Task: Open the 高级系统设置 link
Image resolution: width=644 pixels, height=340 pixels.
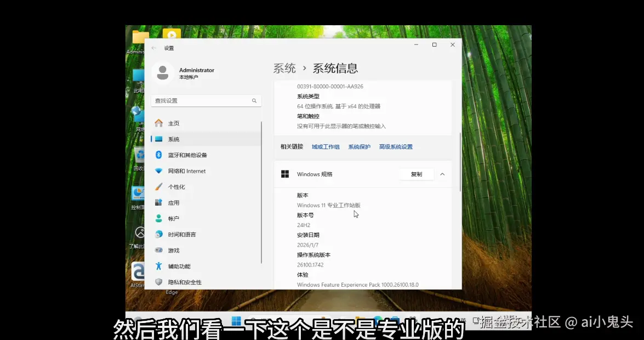Action: pos(396,147)
